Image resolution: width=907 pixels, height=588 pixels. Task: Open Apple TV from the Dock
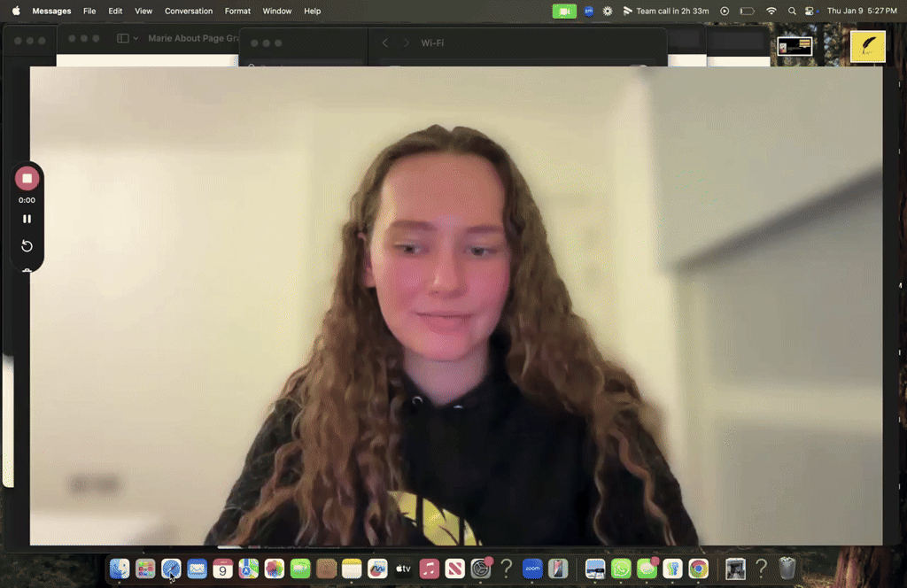403,569
